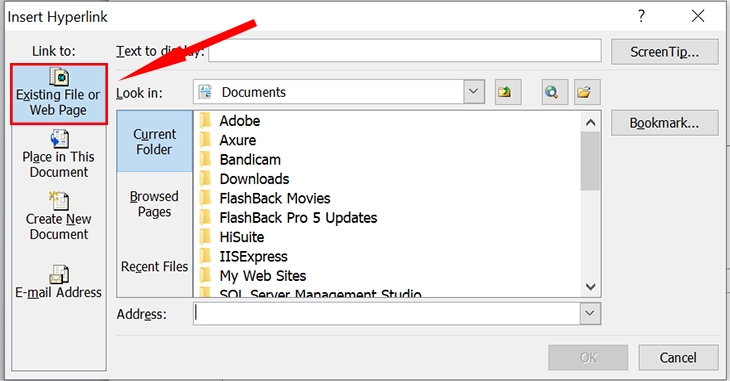Click the file list scrollbar thumb

[590, 161]
